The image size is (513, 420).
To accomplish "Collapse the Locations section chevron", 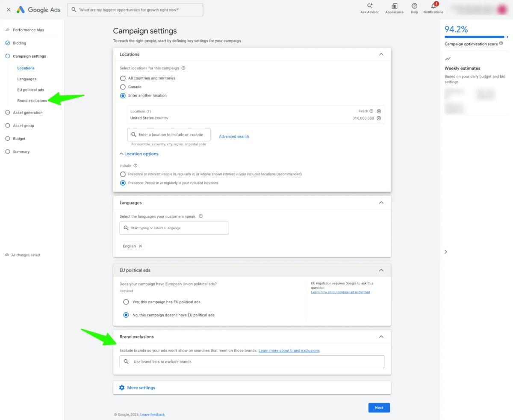I will [x=381, y=54].
